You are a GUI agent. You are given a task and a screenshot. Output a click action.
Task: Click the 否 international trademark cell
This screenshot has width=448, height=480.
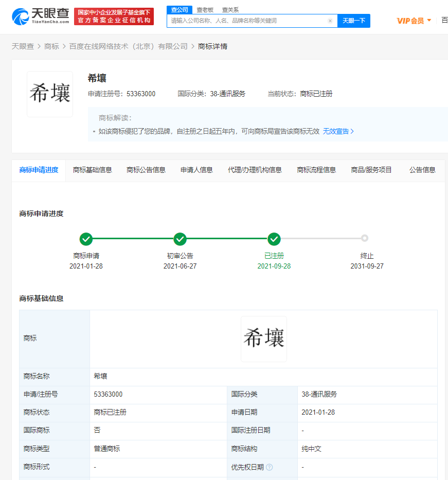coord(158,431)
